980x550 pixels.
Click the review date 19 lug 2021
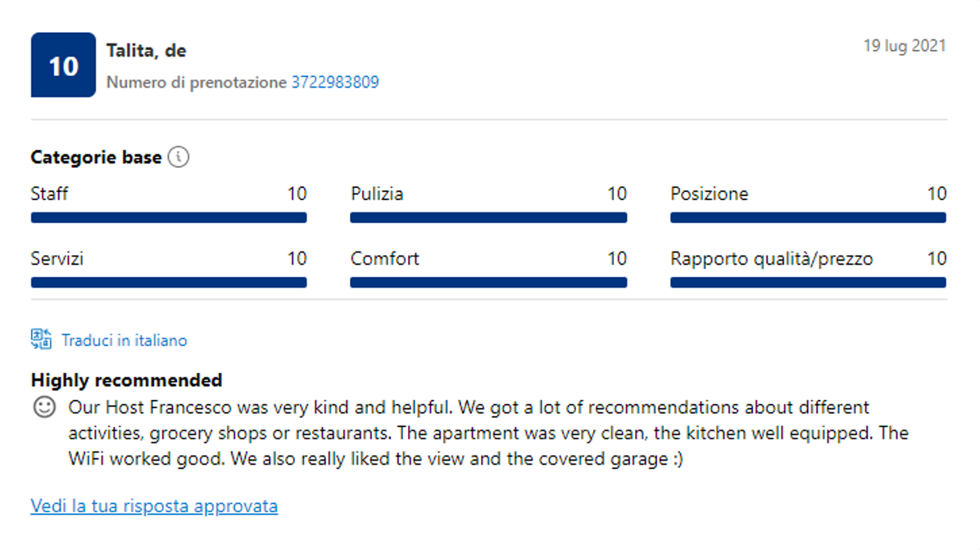tap(905, 46)
